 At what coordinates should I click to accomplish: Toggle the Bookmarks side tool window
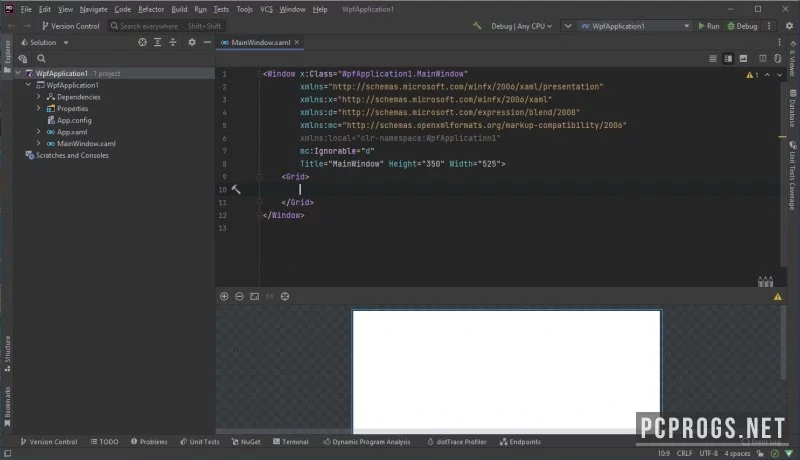point(7,406)
